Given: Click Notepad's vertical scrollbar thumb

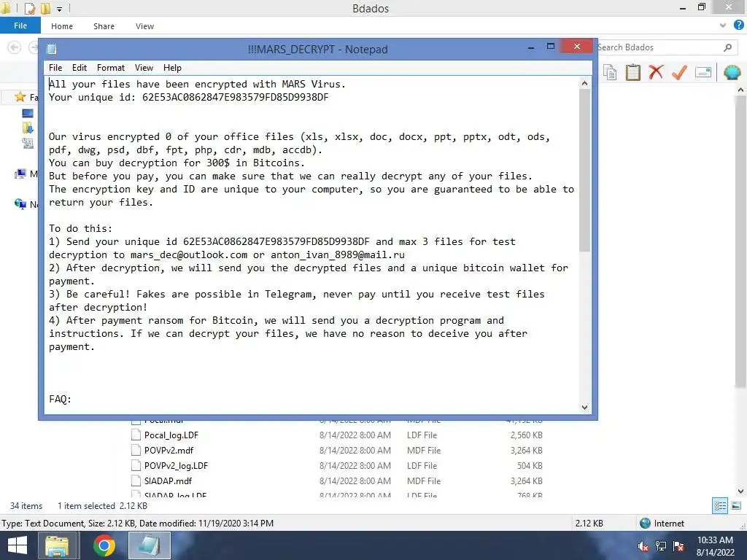Looking at the screenshot, I should [584, 171].
